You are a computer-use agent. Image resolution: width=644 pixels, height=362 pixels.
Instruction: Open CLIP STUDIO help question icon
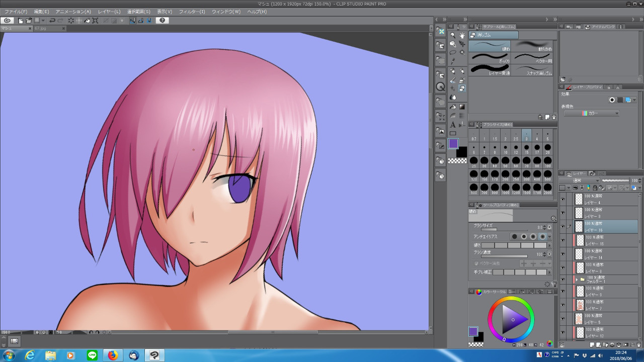[162, 21]
